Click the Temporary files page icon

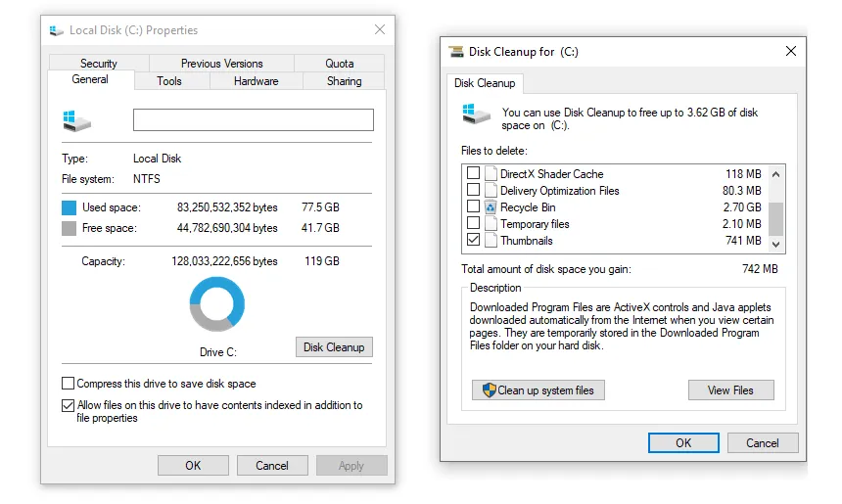tap(491, 224)
